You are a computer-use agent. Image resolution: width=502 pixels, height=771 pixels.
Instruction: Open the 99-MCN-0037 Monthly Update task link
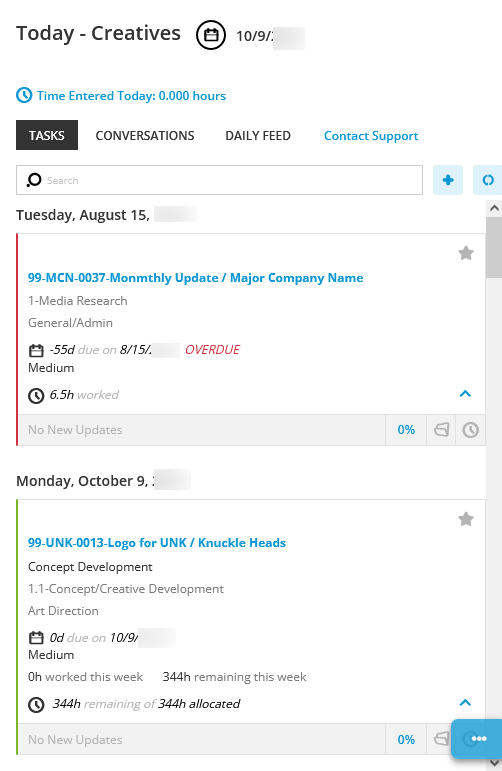tap(196, 278)
